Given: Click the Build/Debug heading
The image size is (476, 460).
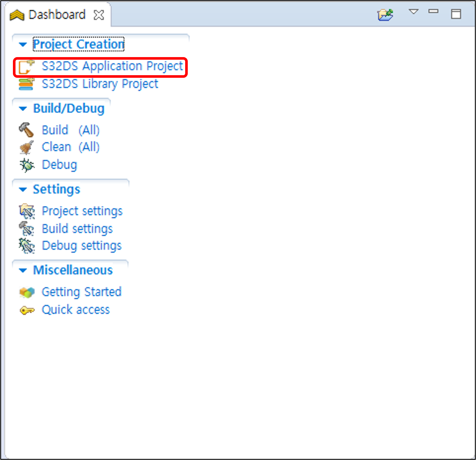Looking at the screenshot, I should click(69, 109).
